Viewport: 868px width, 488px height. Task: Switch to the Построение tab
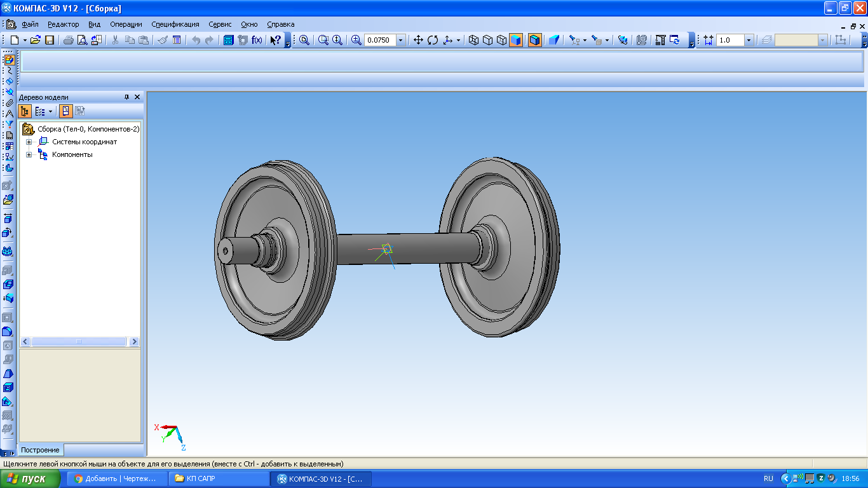pos(40,450)
